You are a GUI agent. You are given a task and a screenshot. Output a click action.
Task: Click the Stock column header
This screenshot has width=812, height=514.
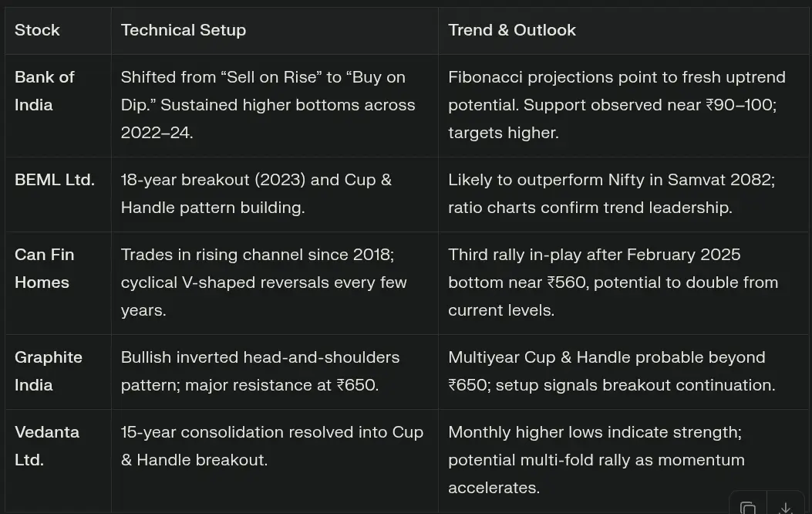37,30
